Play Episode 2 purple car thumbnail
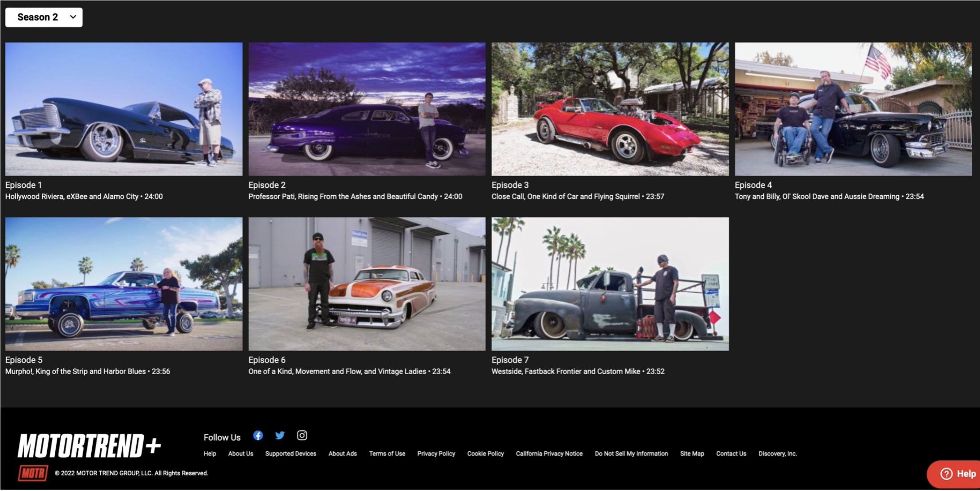Viewport: 980px width, 491px height. pos(367,109)
